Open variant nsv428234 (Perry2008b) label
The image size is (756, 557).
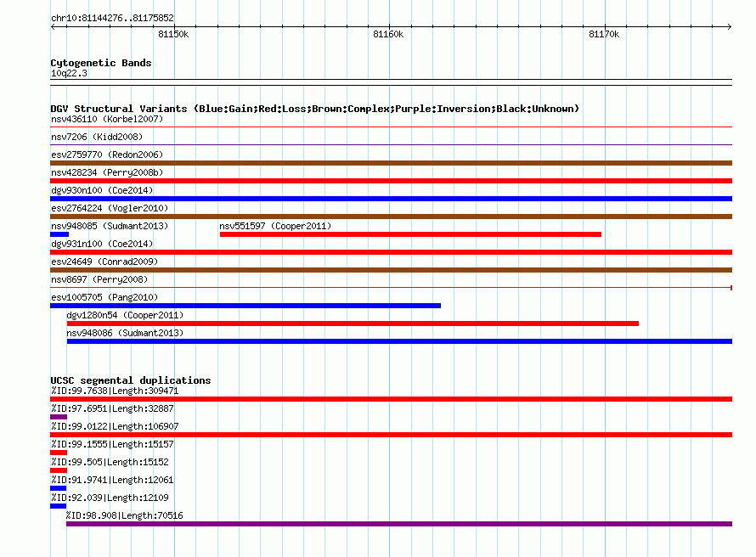pos(107,172)
